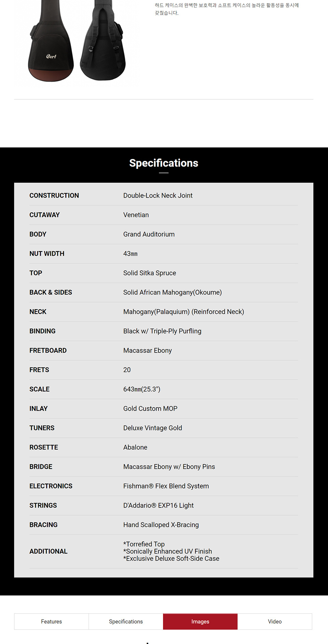Click the Double-Lock Neck Joint value
The image size is (328, 644).
click(x=158, y=196)
